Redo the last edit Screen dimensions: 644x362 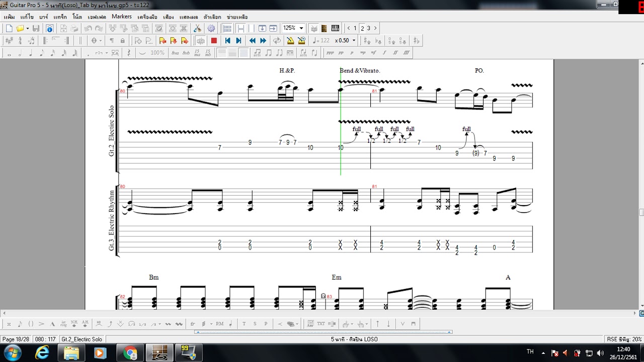(x=99, y=29)
